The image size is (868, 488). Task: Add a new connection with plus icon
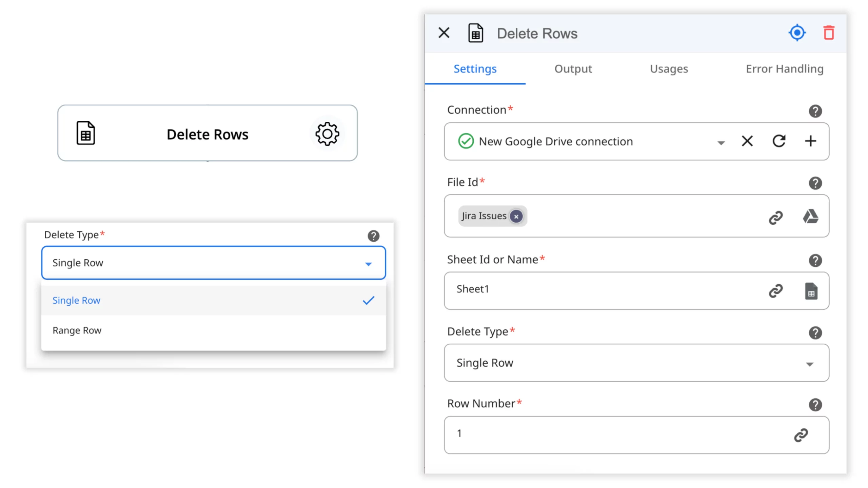810,141
